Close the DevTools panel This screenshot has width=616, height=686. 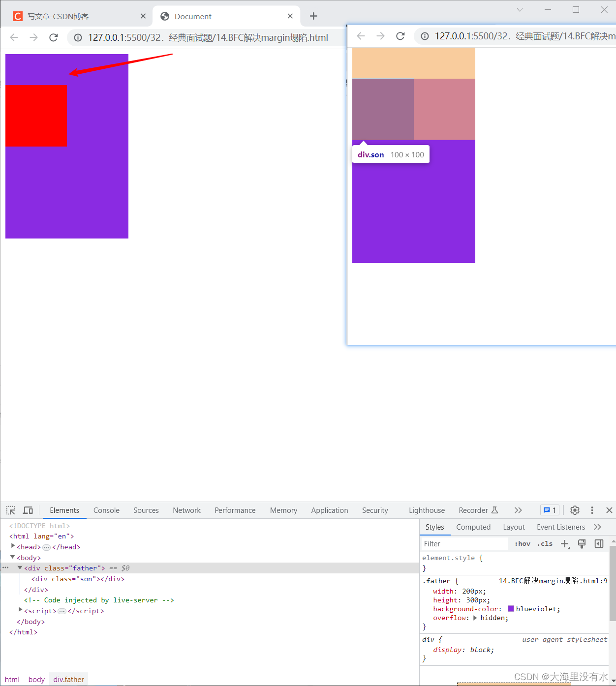click(x=609, y=510)
